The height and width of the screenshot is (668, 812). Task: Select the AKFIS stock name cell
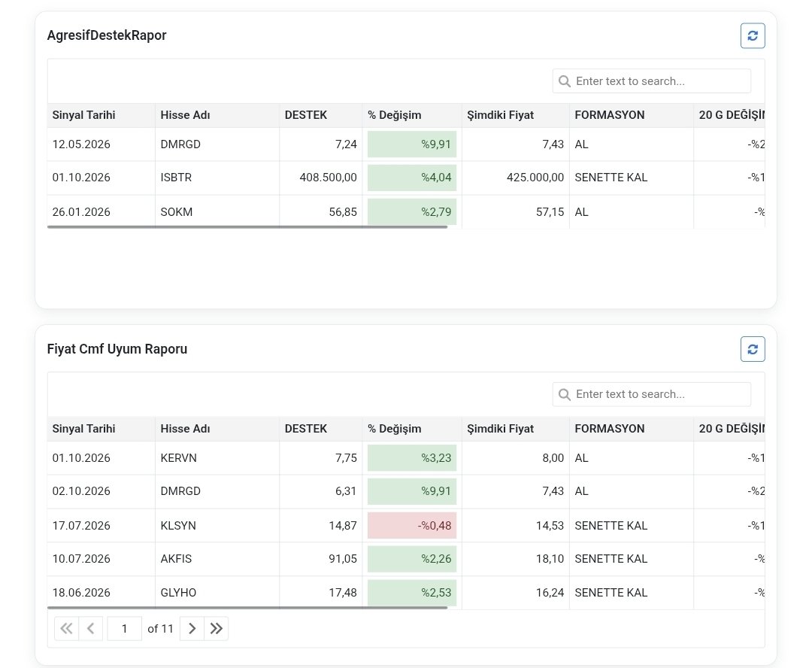pyautogui.click(x=217, y=559)
